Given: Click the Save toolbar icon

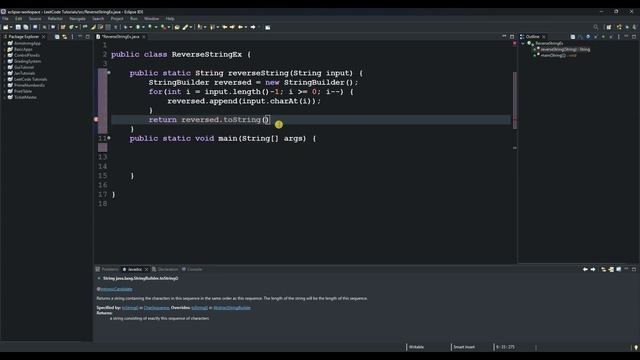Looking at the screenshot, I should pyautogui.click(x=18, y=27).
